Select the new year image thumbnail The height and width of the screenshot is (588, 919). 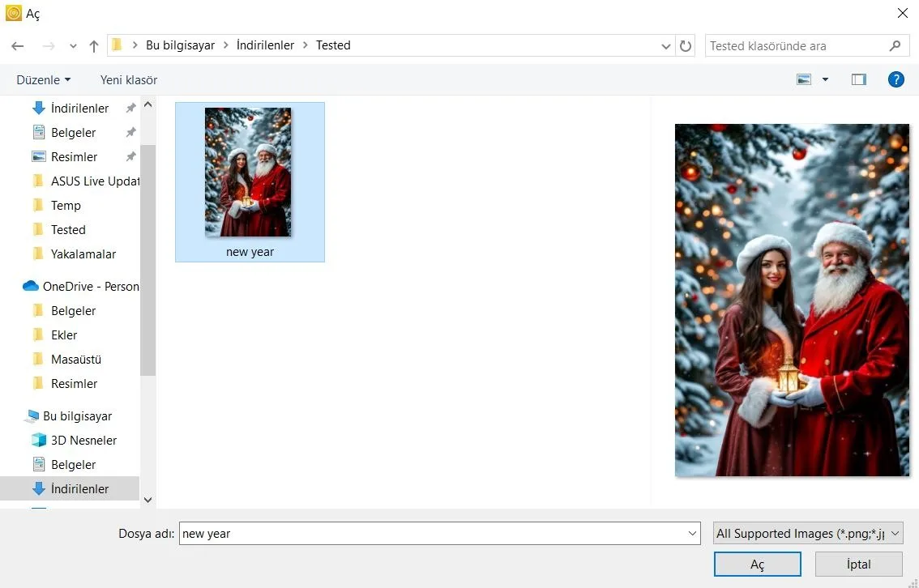point(250,182)
